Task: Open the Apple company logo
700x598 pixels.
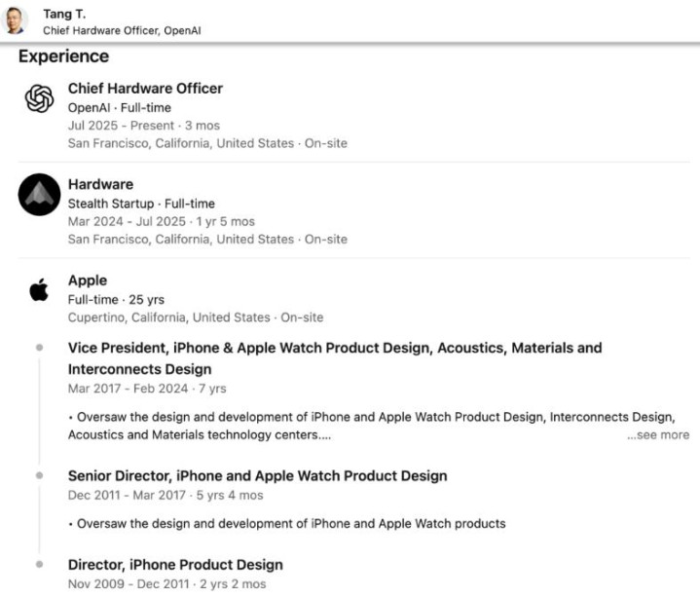Action: pos(39,289)
